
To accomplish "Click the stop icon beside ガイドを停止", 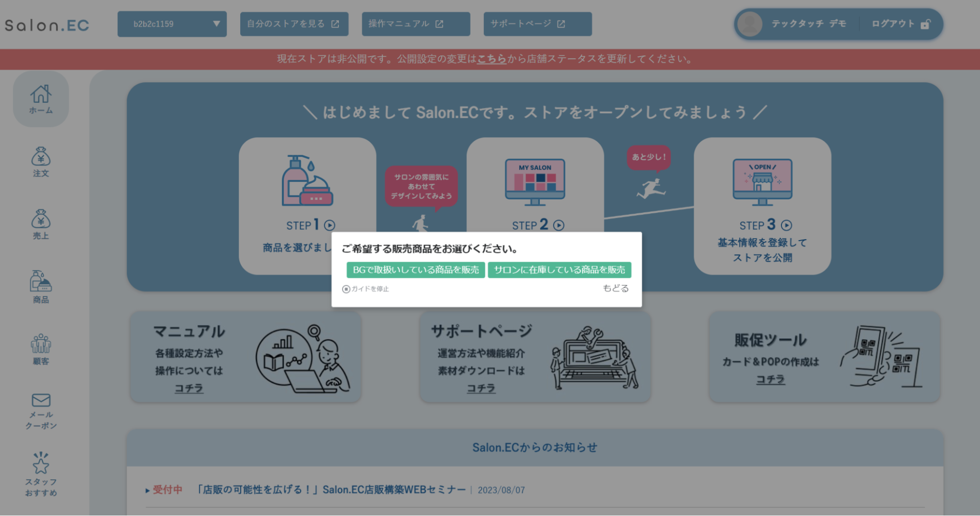I will pyautogui.click(x=346, y=289).
